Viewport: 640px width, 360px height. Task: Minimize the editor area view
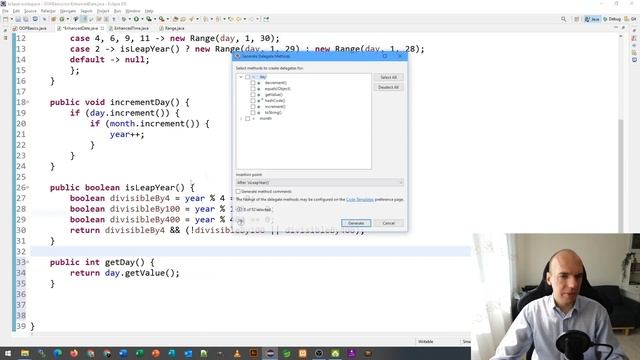pyautogui.click(x=616, y=28)
